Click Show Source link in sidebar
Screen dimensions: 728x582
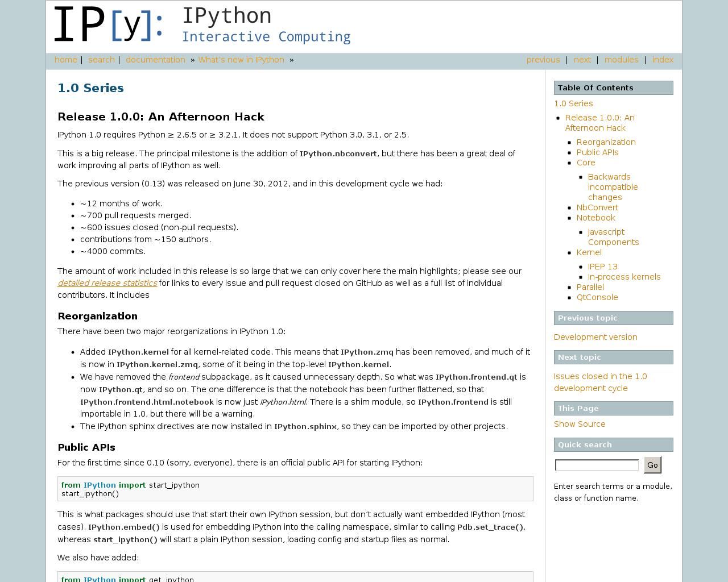click(580, 424)
